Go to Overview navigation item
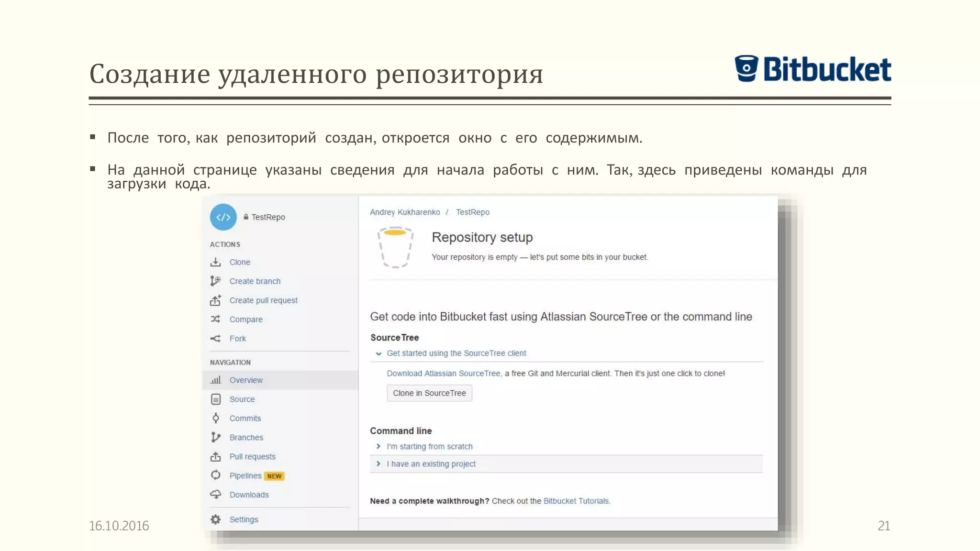Viewport: 980px width, 551px height. click(280, 380)
